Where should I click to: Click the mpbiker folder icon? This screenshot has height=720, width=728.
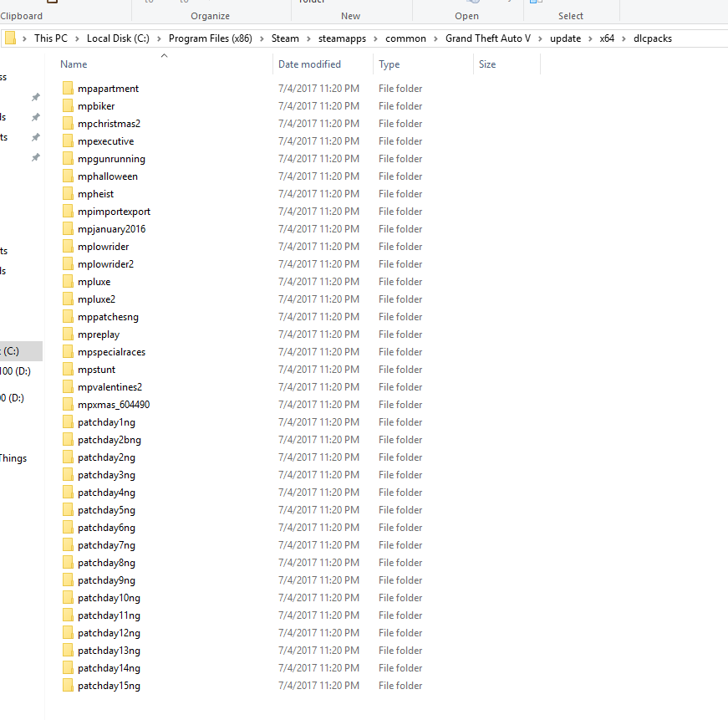68,105
